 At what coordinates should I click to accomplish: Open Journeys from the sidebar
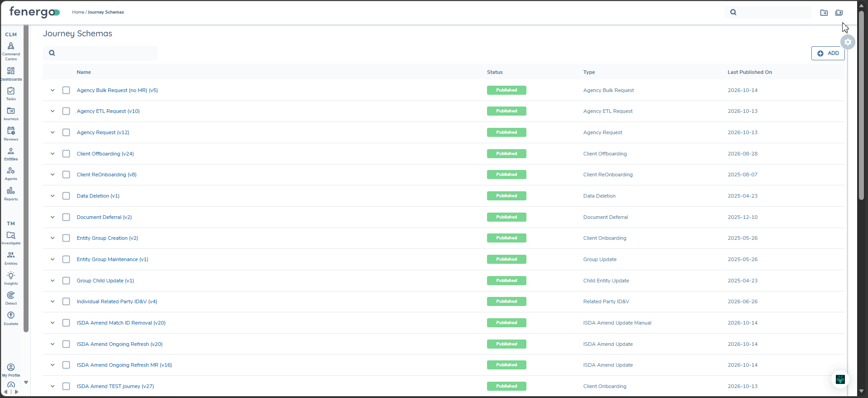pyautogui.click(x=11, y=114)
